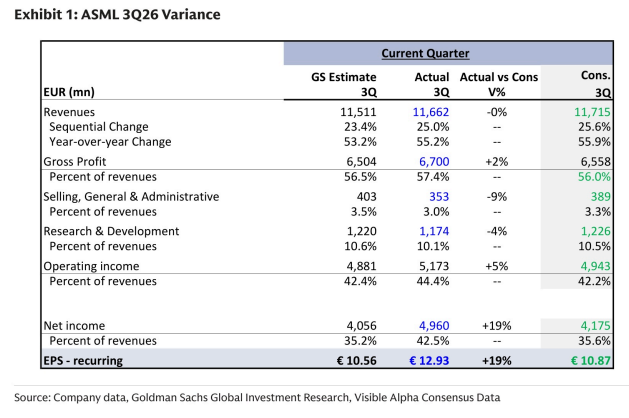Select the 'Operating income' row label
This screenshot has height=418, width=629.
coord(91,266)
